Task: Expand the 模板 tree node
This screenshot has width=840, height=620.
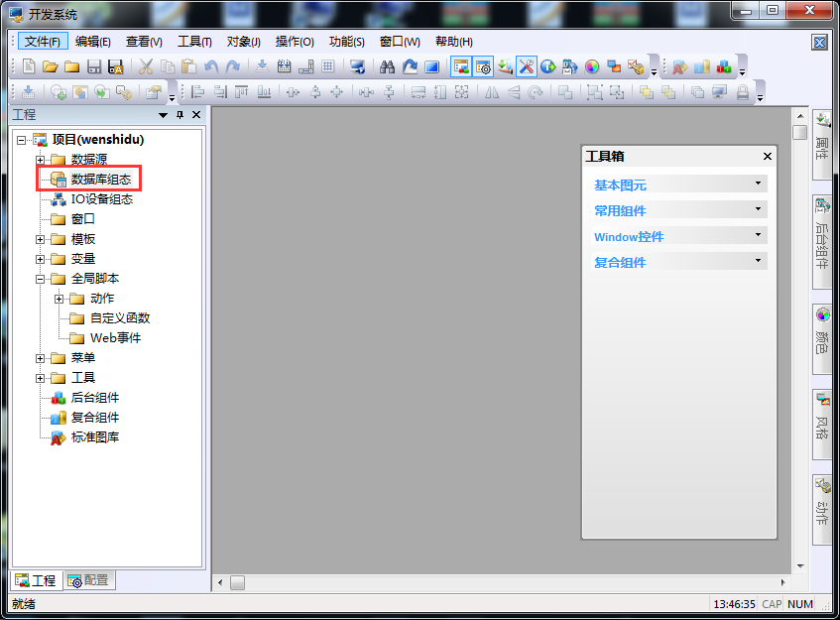Action: point(41,239)
